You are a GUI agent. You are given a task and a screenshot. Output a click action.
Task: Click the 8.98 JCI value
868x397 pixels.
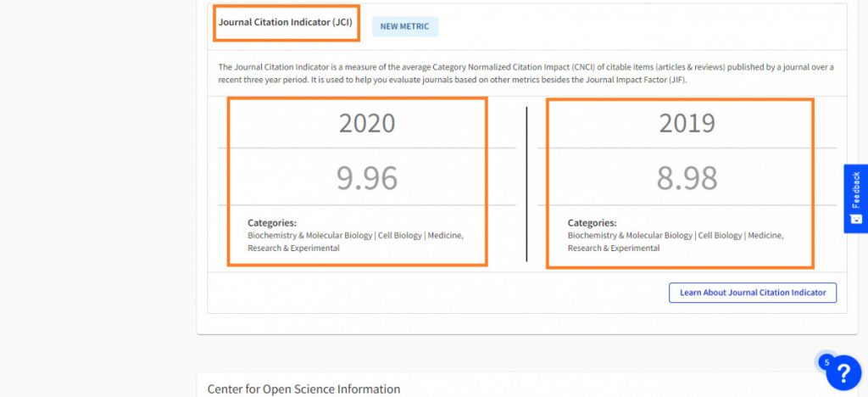click(687, 177)
